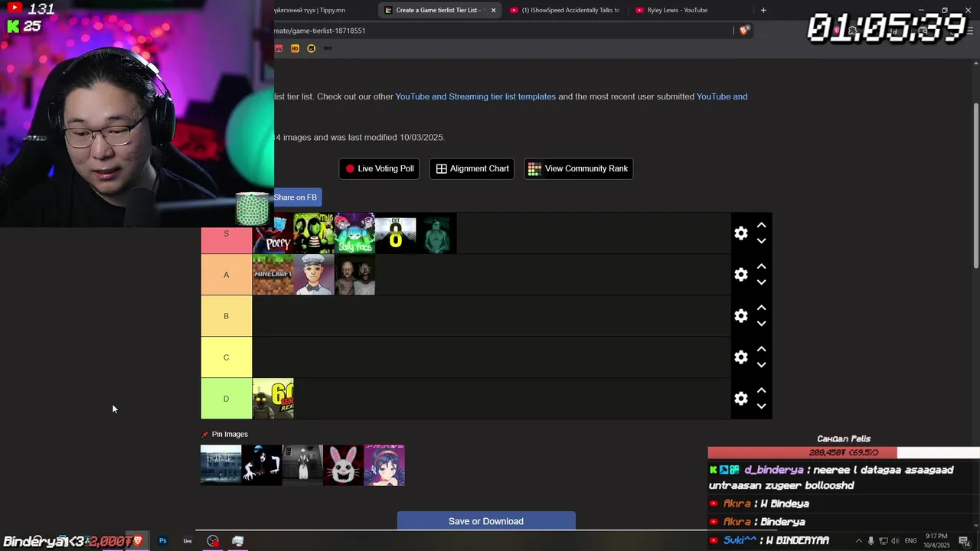Click the Live Voting Poll button

[x=379, y=168]
